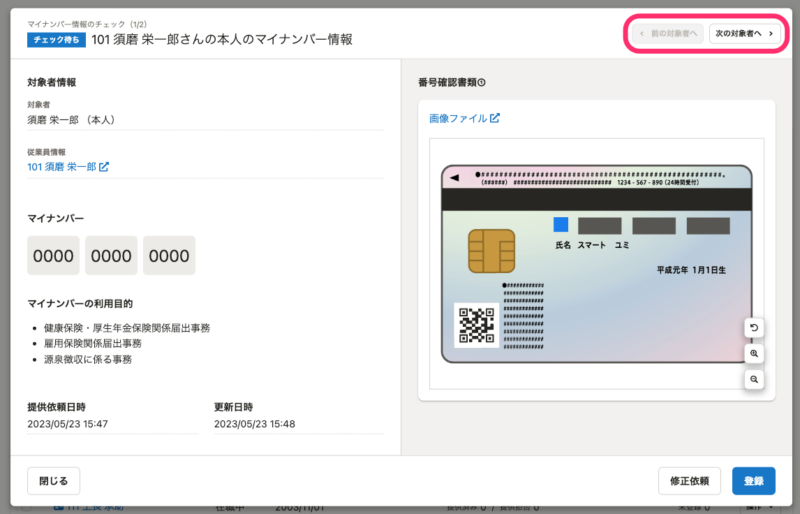Select the text 須磨 栄一郎 (本人)
This screenshot has height=514, width=800.
click(73, 120)
